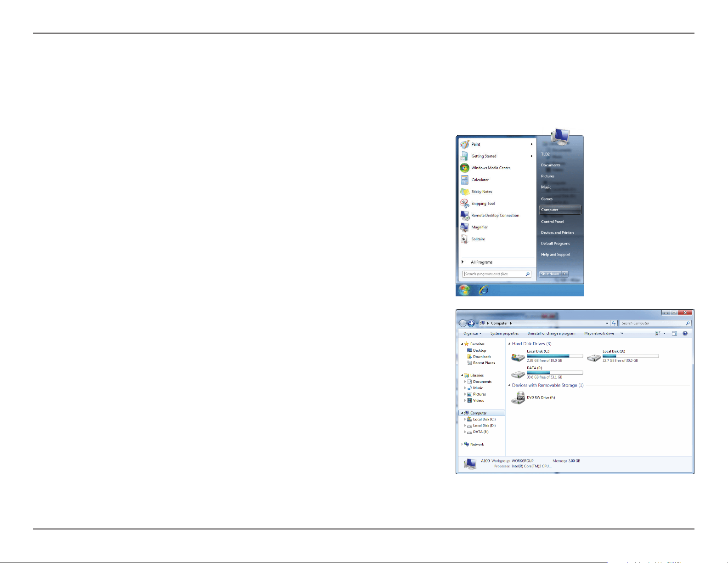The width and height of the screenshot is (728, 563).
Task: Open the Shut down options arrow
Action: 564,274
